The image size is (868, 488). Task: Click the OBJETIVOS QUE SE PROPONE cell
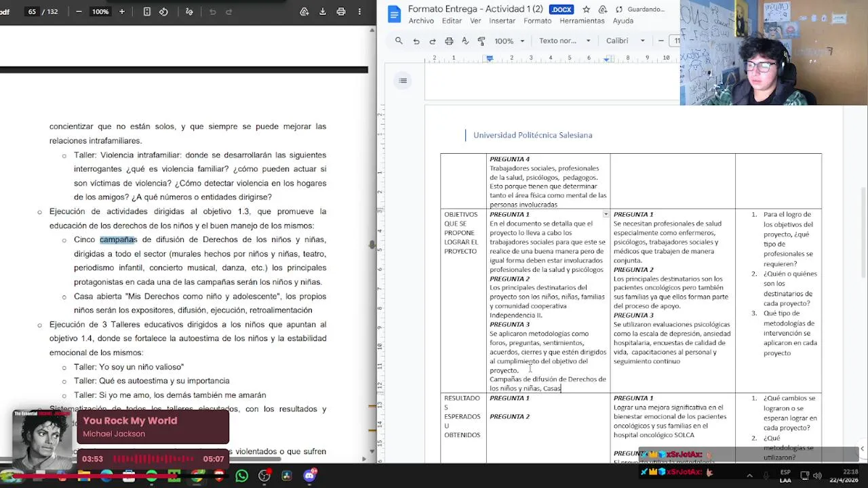click(x=463, y=300)
